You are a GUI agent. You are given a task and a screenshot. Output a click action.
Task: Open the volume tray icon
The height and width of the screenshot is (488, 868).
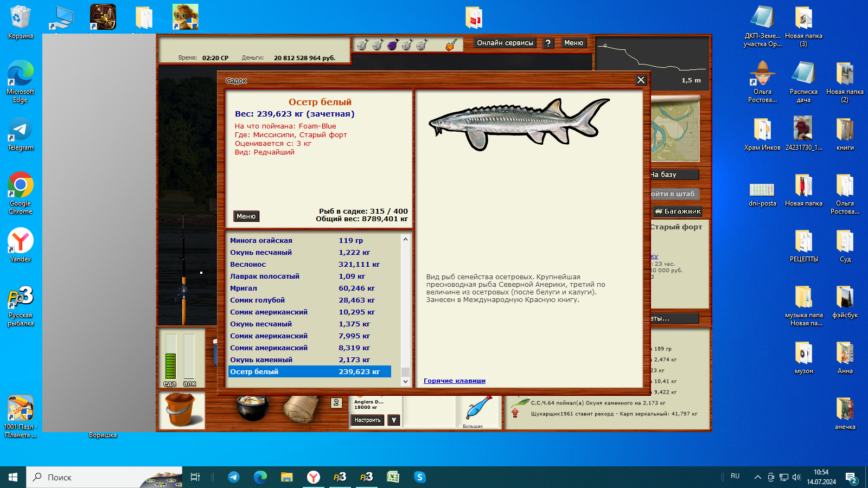796,477
